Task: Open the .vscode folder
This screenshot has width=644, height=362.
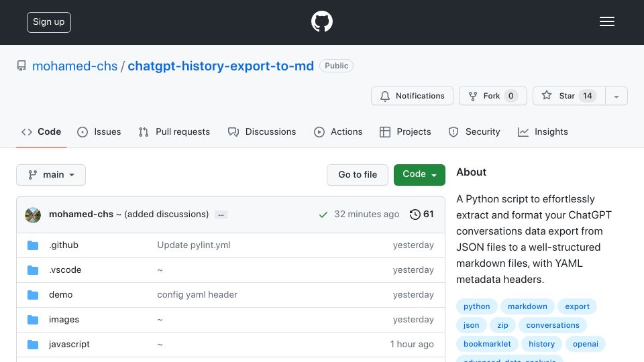Action: click(x=65, y=270)
